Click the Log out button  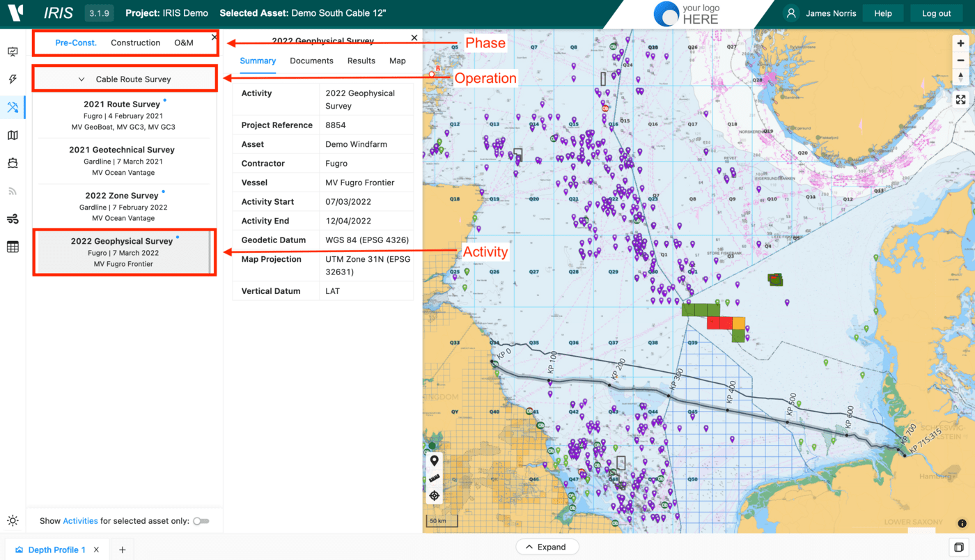(936, 13)
